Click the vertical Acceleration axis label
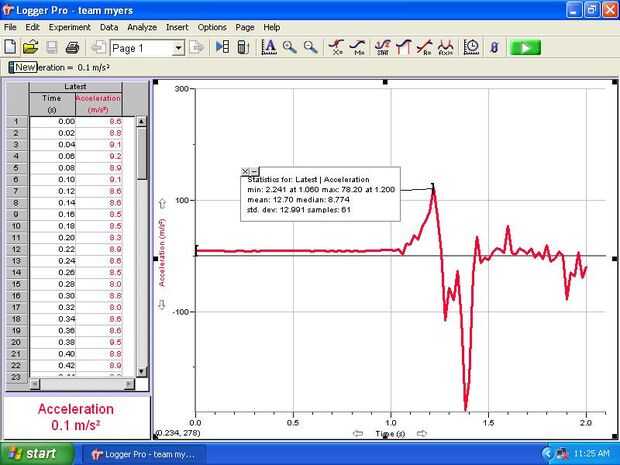 (162, 252)
